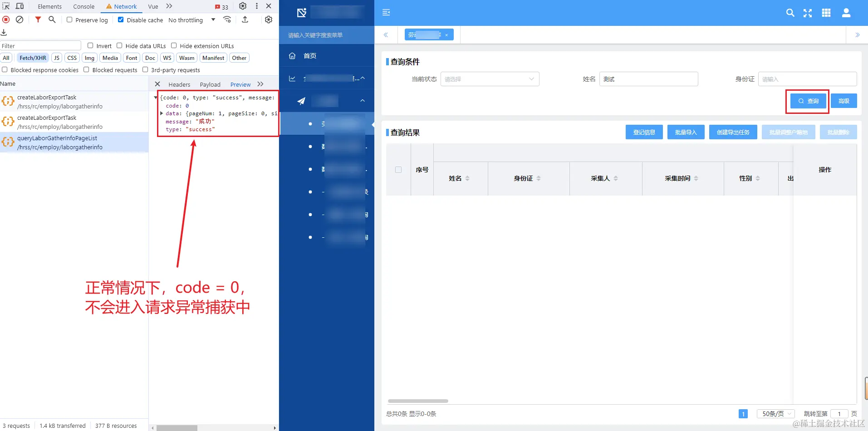Open the header search icon
The width and height of the screenshot is (868, 431).
coord(790,13)
